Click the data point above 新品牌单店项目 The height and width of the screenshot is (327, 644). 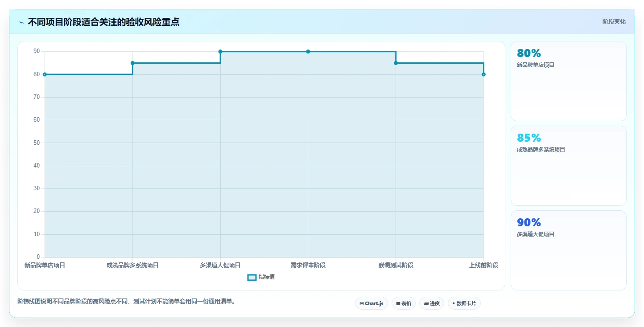[x=45, y=74]
